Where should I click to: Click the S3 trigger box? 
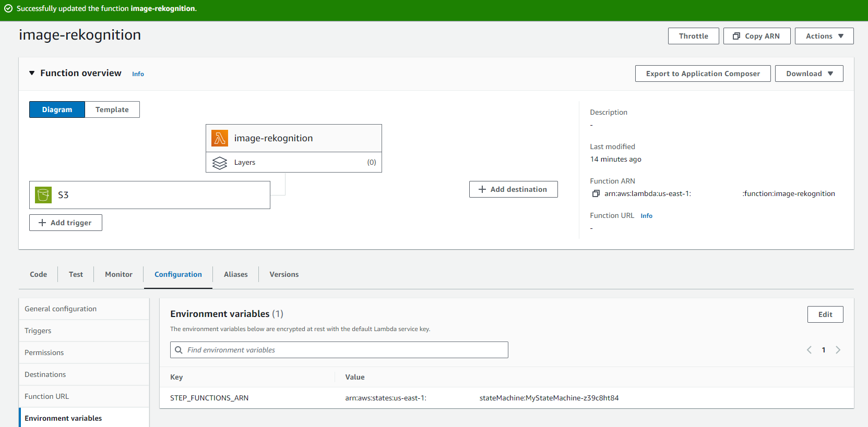[150, 195]
